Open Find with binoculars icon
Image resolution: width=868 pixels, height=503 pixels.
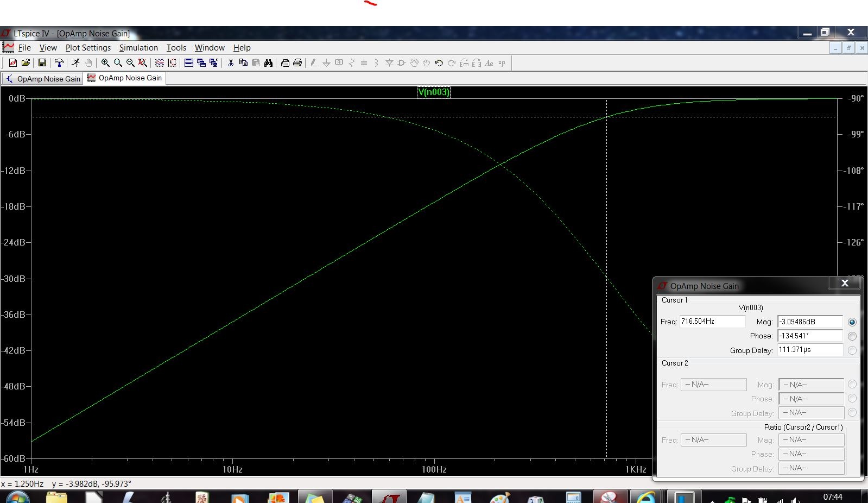[268, 63]
